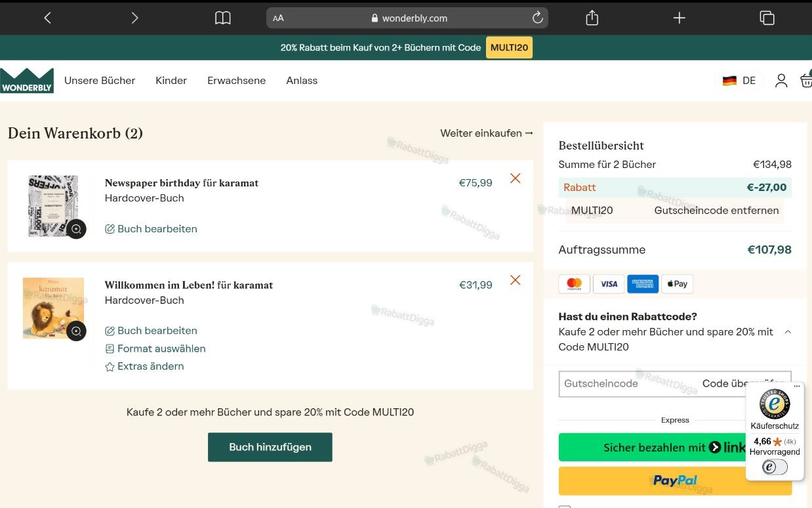This screenshot has height=508, width=812.
Task: Click the Auftragssumme total €107,98
Action: point(769,250)
